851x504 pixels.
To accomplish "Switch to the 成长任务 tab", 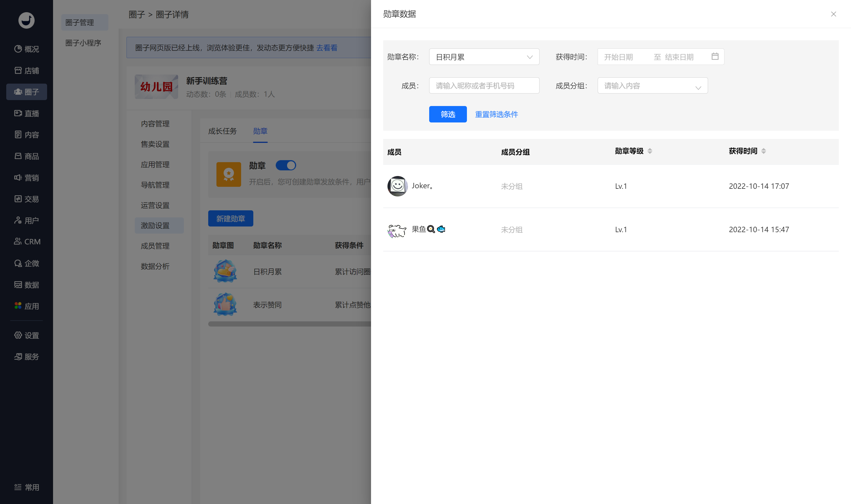I will [222, 131].
